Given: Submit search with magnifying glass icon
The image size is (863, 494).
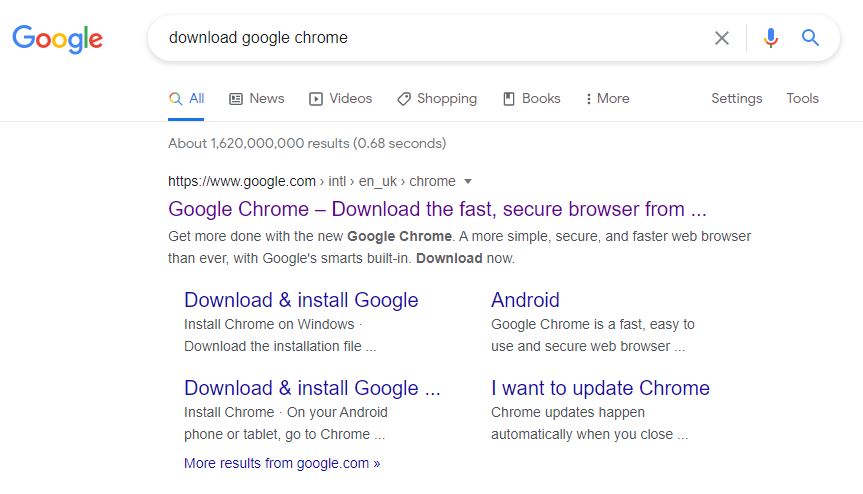Looking at the screenshot, I should tap(810, 37).
